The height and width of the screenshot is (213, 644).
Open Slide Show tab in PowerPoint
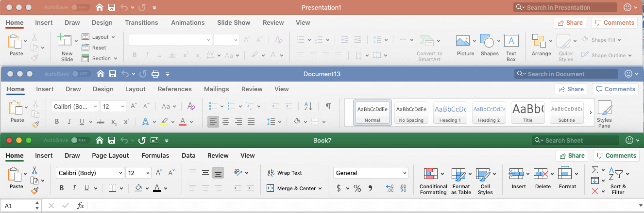pyautogui.click(x=234, y=22)
